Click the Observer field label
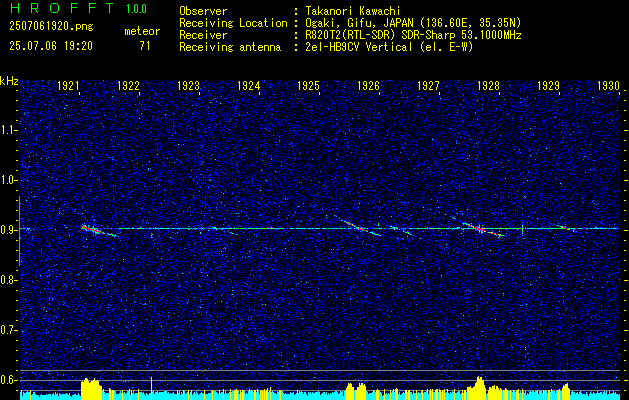The width and height of the screenshot is (629, 400). 203,11
